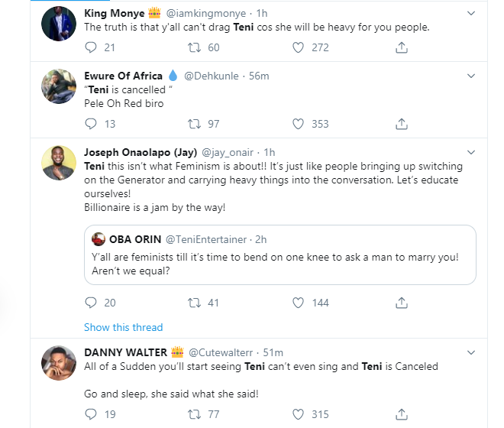
Task: Open King Monye's profile picture
Action: (x=57, y=23)
